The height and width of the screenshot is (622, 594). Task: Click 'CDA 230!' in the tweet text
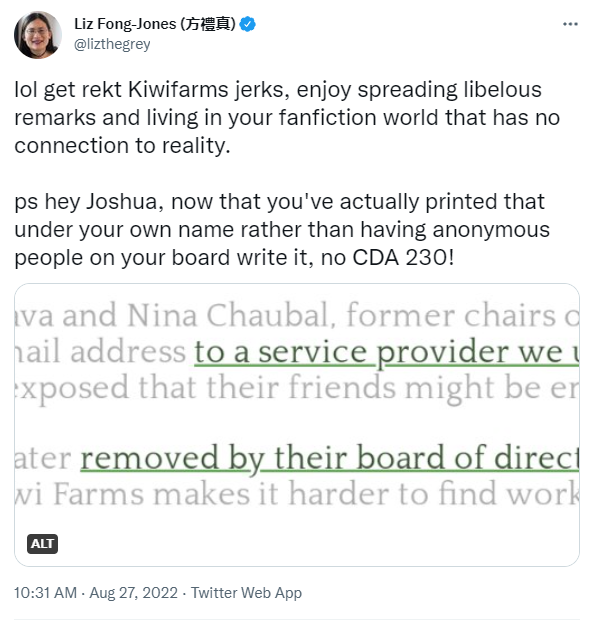coord(403,258)
